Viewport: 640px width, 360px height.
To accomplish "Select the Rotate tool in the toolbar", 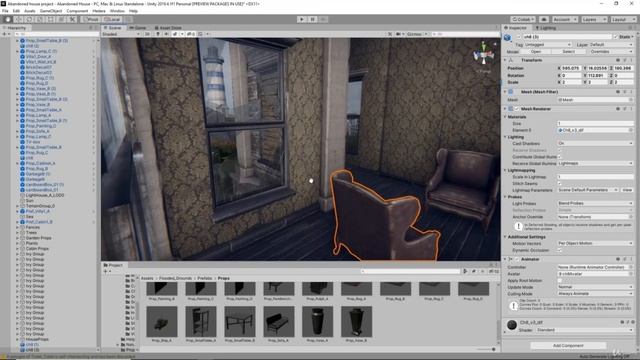I will (x=29, y=19).
